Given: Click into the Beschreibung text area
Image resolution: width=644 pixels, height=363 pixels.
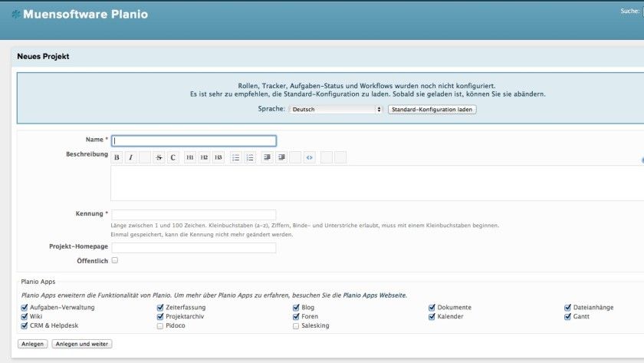Looking at the screenshot, I should click(x=377, y=183).
